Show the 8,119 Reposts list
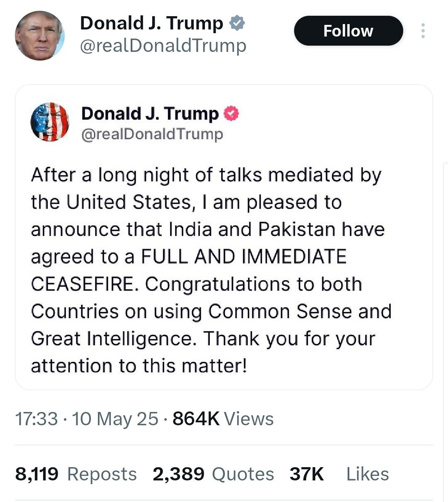The height and width of the screenshot is (502, 448). click(75, 474)
